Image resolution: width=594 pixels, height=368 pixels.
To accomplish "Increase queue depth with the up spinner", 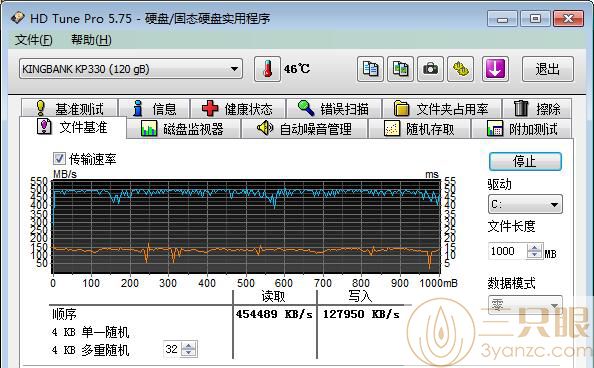I will [189, 345].
